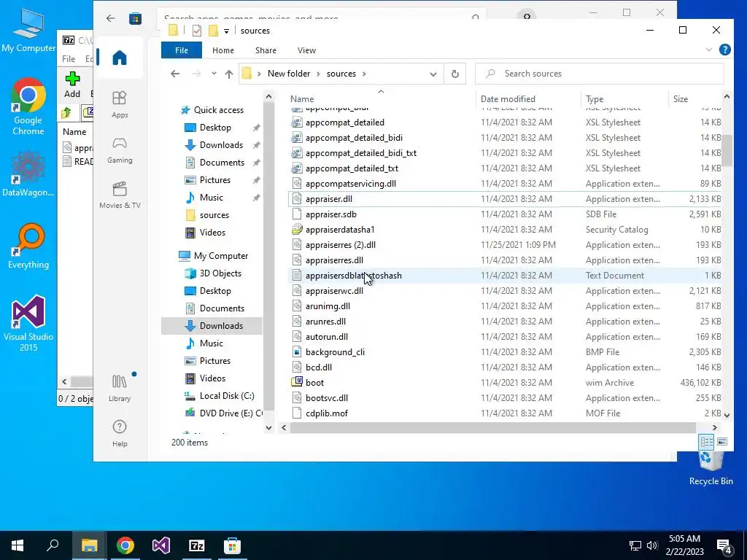Screen dimensions: 747x560
Task: Expand the ribbon chevron
Action: click(709, 50)
